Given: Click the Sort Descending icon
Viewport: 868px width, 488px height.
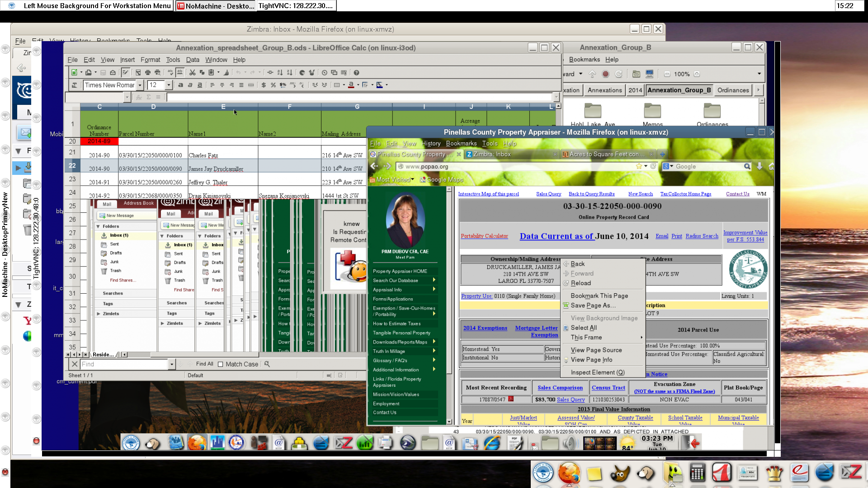Looking at the screenshot, I should pyautogui.click(x=289, y=72).
